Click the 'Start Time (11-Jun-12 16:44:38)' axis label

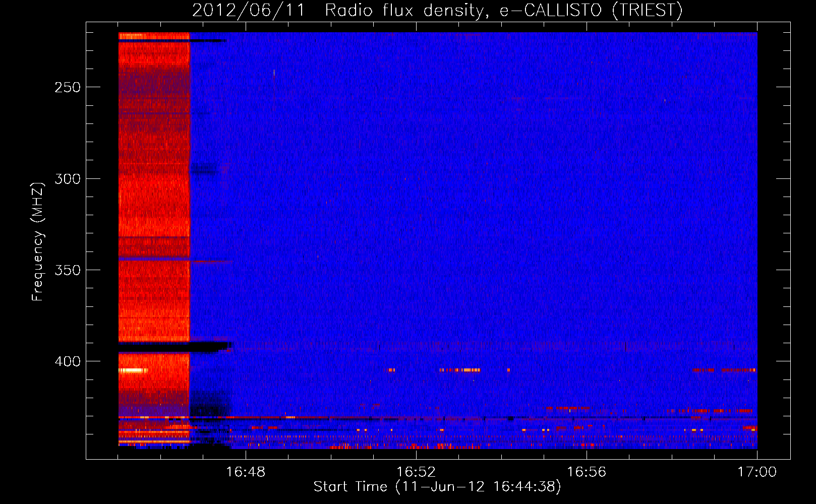pos(437,487)
